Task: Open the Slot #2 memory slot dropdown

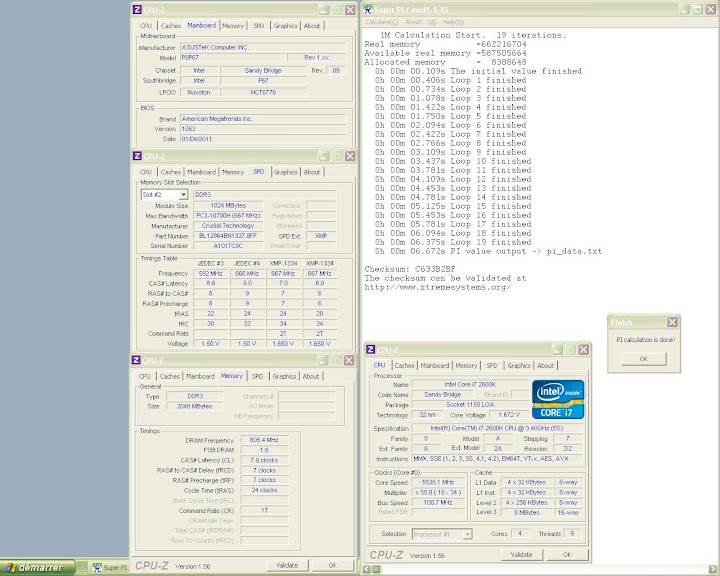Action: tap(183, 195)
